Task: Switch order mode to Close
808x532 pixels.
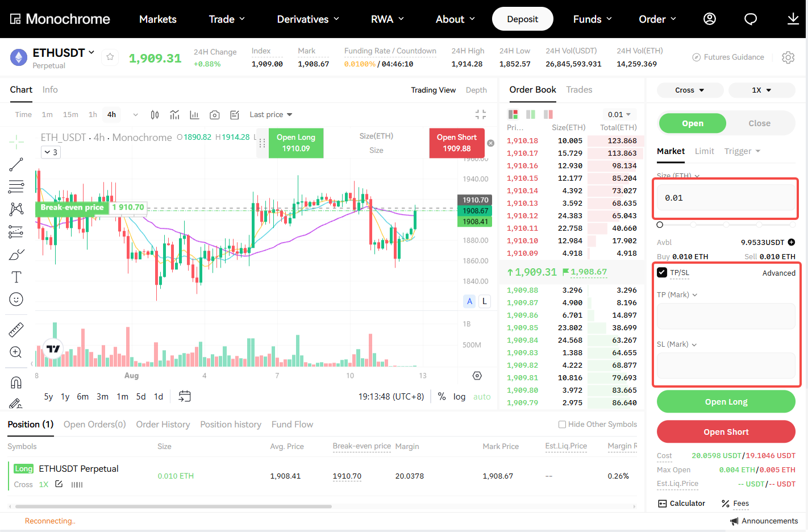Action: (760, 123)
